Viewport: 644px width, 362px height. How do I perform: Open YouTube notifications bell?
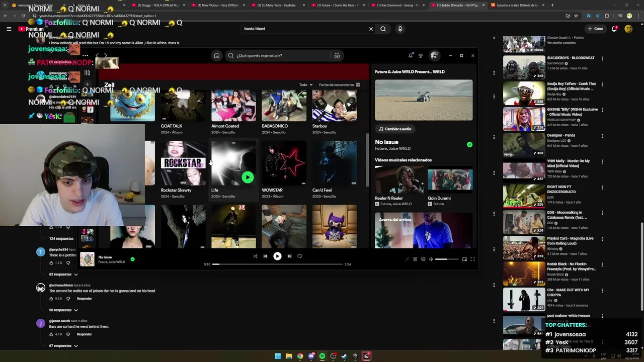point(614,29)
